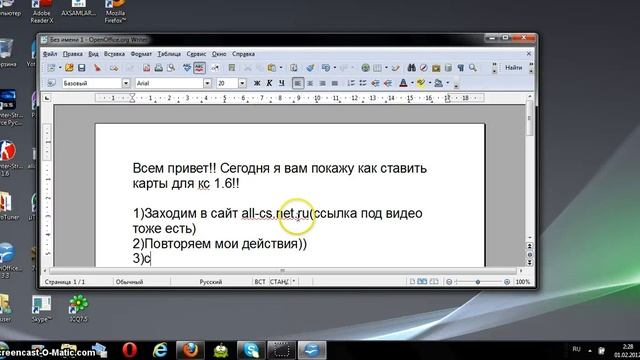Show the drawing functions pencil icon
640x360 pixels.
pyautogui.click(x=395, y=68)
